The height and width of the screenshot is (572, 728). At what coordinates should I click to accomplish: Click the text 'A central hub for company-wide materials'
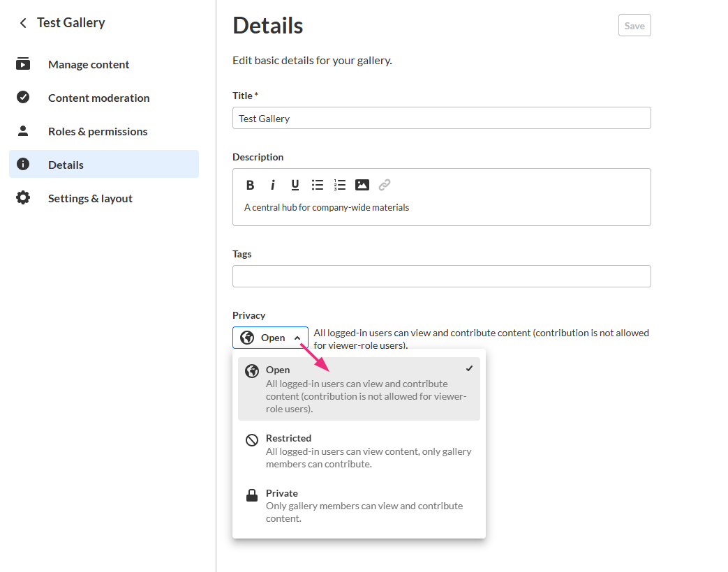coord(327,207)
